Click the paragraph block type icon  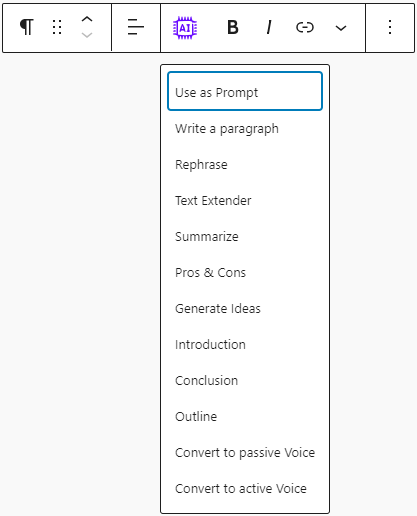27,27
